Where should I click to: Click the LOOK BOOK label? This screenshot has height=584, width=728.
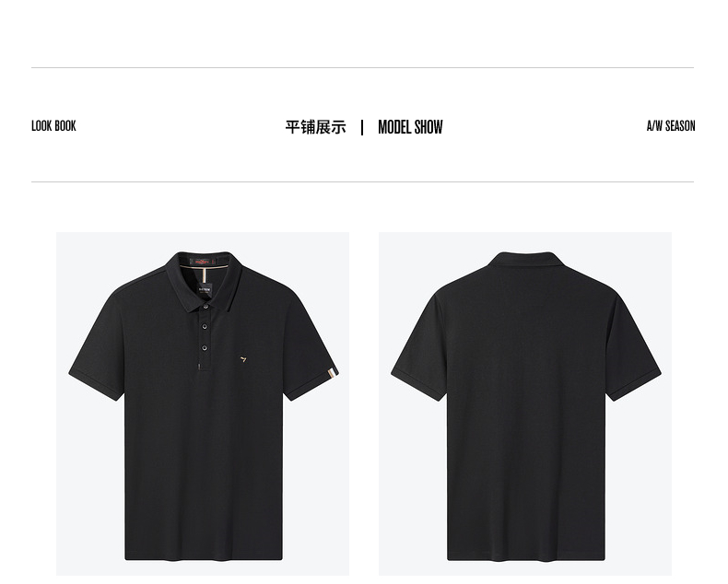tap(53, 126)
